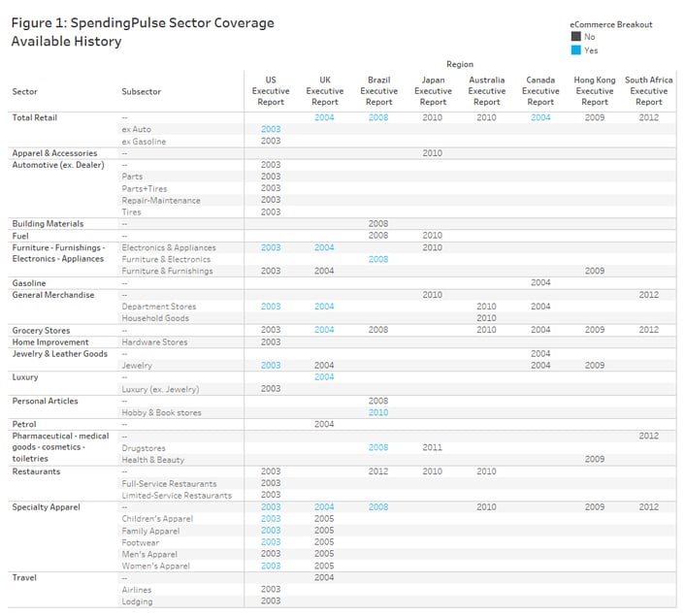Select the 'Family Apparel' subsector
Screen dimensions: 685x616
[150, 532]
